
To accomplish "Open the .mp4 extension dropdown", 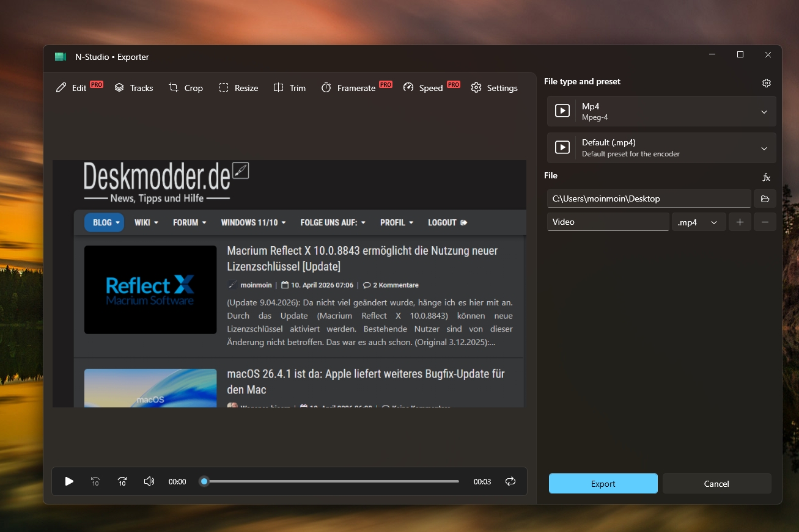I will coord(698,222).
